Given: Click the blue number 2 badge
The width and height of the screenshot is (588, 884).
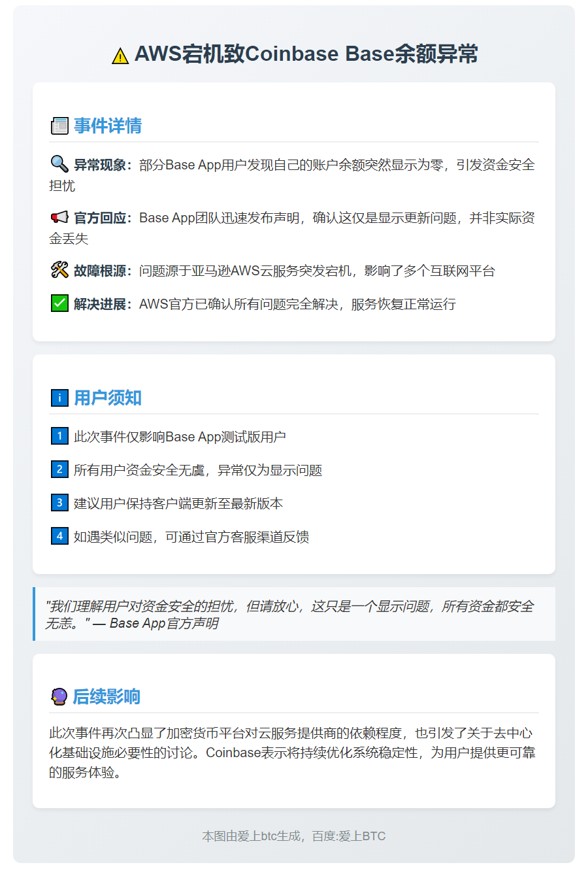Looking at the screenshot, I should click(59, 469).
